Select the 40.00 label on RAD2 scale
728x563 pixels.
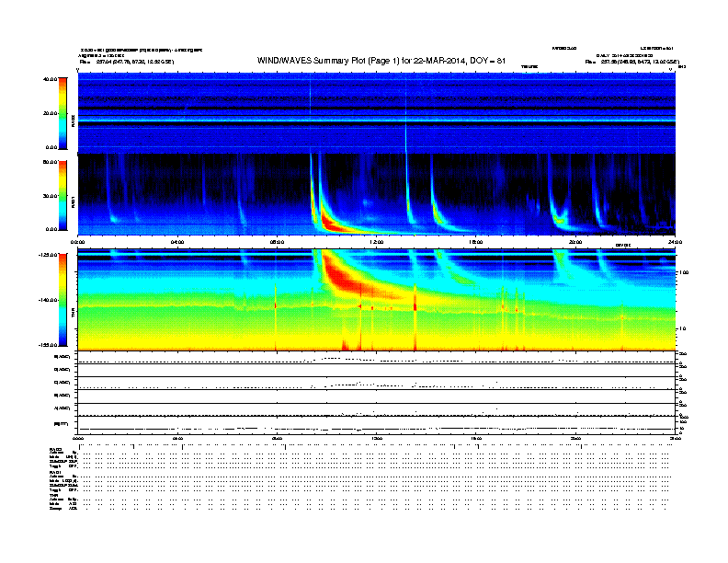point(50,79)
